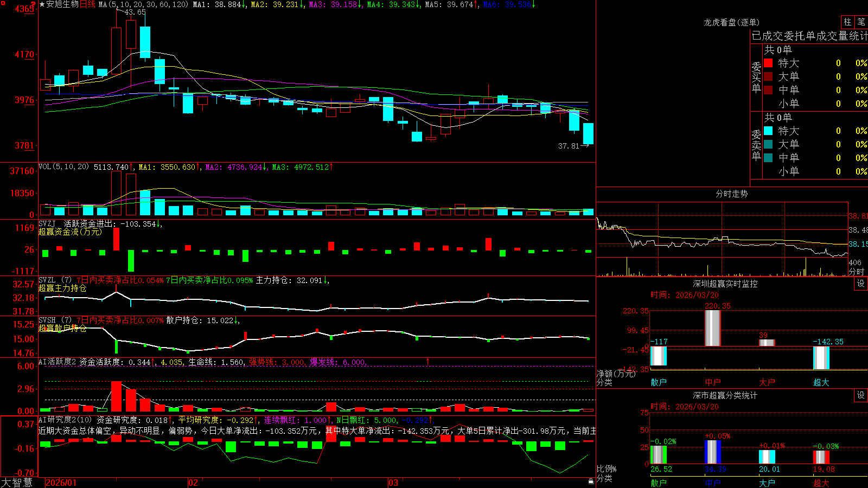
Task: Click the red question mark help icon
Action: pos(33,4)
